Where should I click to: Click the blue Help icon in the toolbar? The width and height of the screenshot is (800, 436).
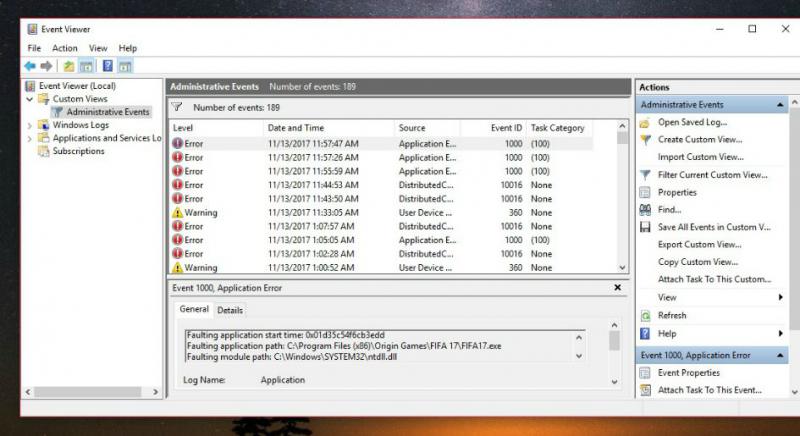click(x=107, y=66)
